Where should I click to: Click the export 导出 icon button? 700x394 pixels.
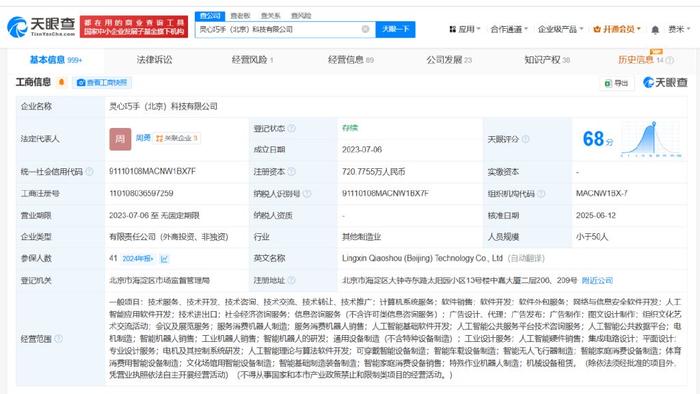coord(616,83)
